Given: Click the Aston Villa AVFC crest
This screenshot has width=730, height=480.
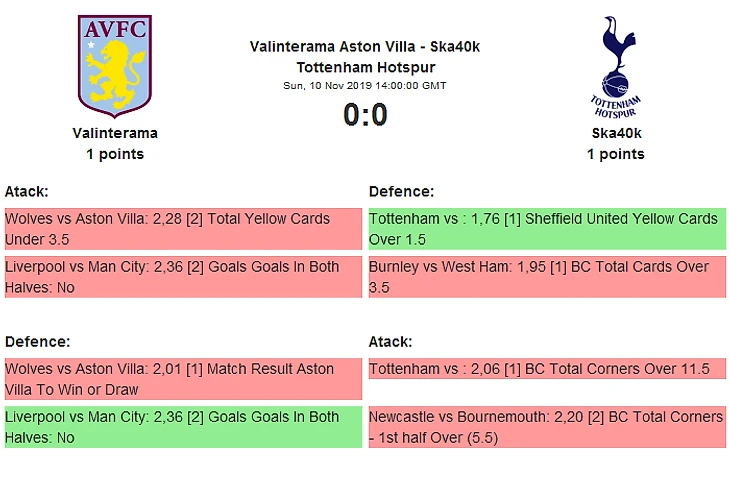Looking at the screenshot, I should click(x=115, y=66).
